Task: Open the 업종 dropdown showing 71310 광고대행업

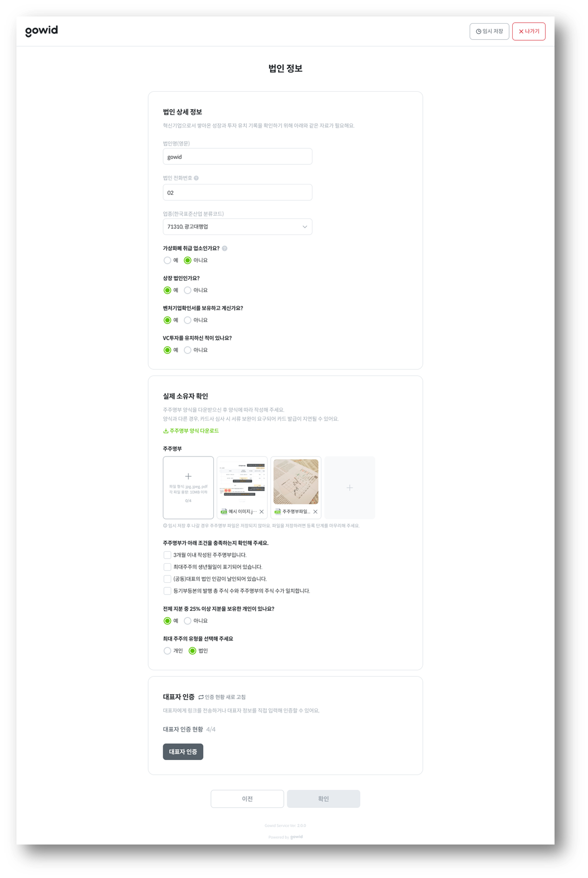Action: pyautogui.click(x=237, y=227)
